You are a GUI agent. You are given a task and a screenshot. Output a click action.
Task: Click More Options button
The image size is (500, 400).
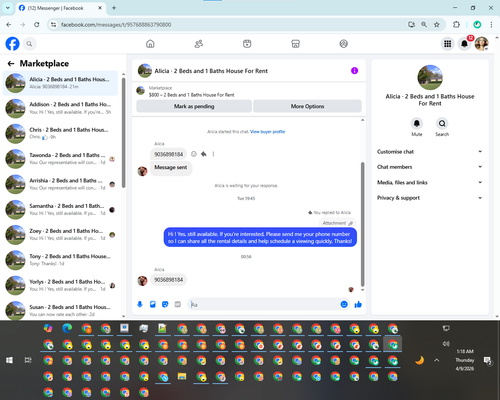click(307, 106)
